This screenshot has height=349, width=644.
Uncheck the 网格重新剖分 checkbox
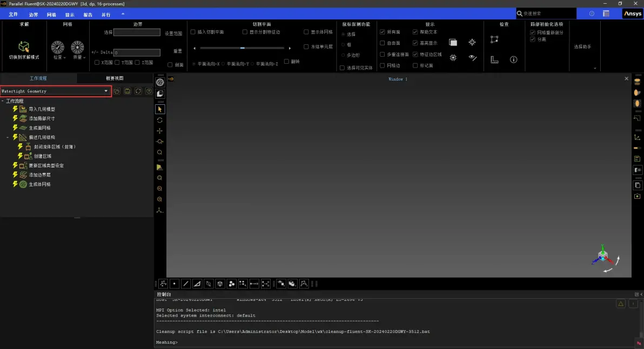point(533,32)
